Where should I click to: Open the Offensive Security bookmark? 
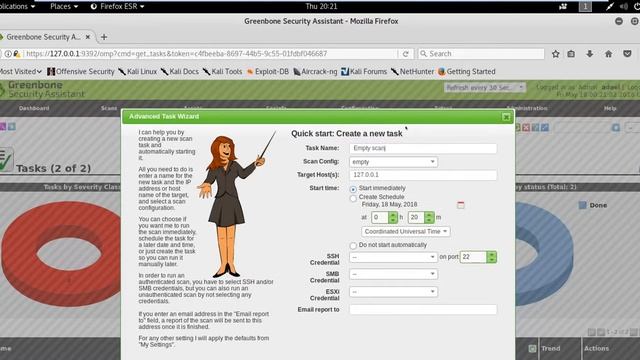pos(81,72)
